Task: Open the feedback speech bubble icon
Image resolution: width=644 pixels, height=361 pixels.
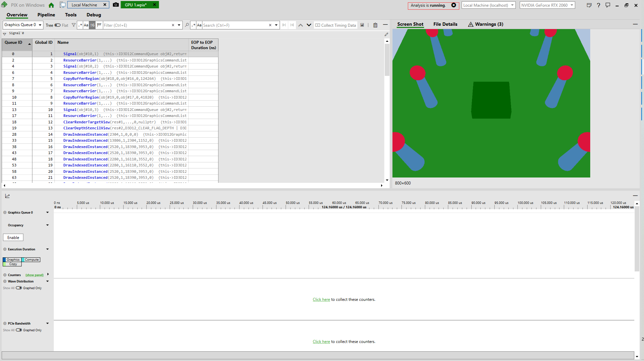Action: (x=608, y=5)
